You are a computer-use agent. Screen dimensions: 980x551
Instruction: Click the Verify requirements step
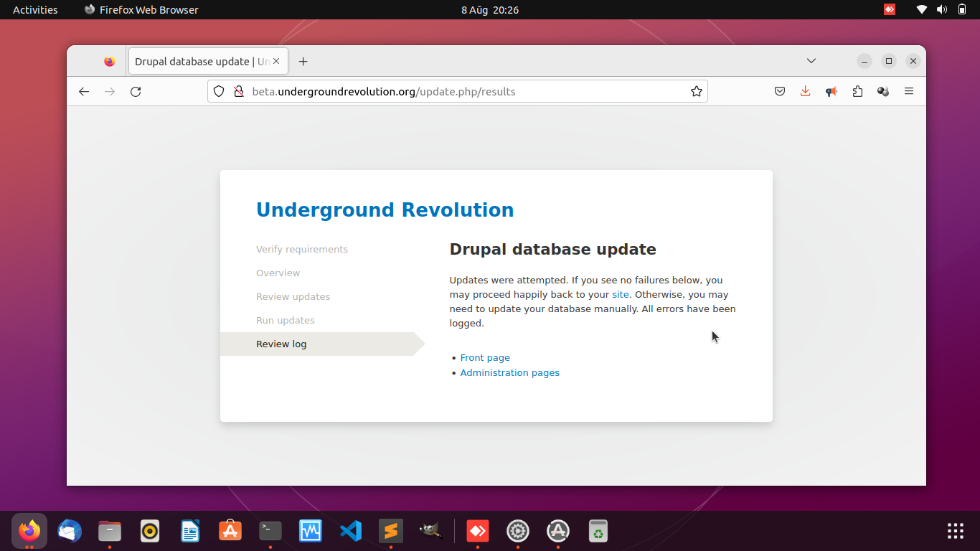pos(302,250)
